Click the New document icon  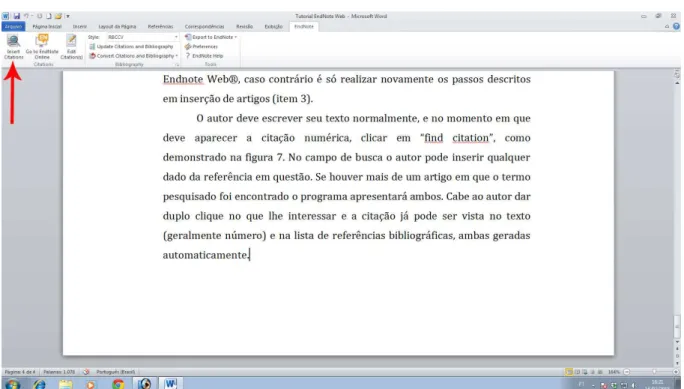(x=48, y=16)
